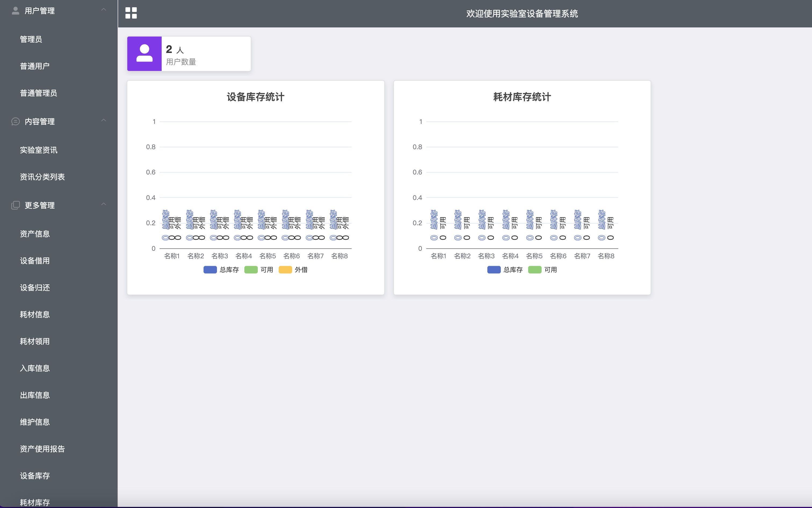Screen dimensions: 812x508
Task: Toggle green 可用 legend in 设备库存统计 chart
Action: 259,270
